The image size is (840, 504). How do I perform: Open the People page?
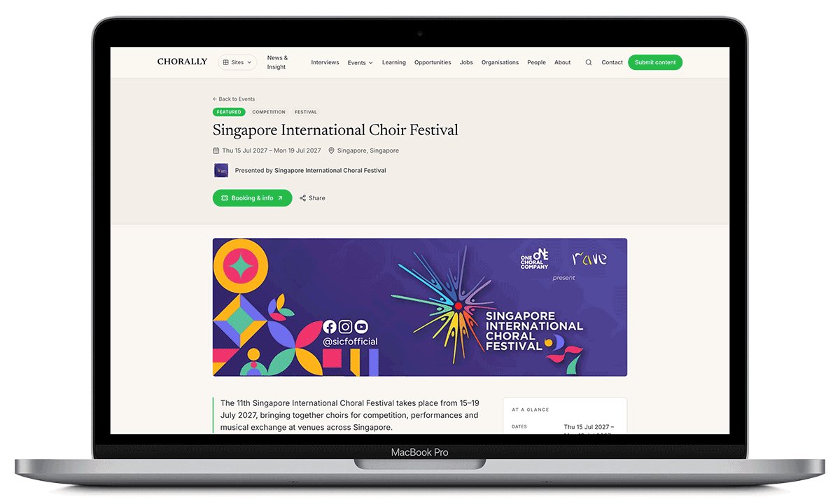(536, 62)
